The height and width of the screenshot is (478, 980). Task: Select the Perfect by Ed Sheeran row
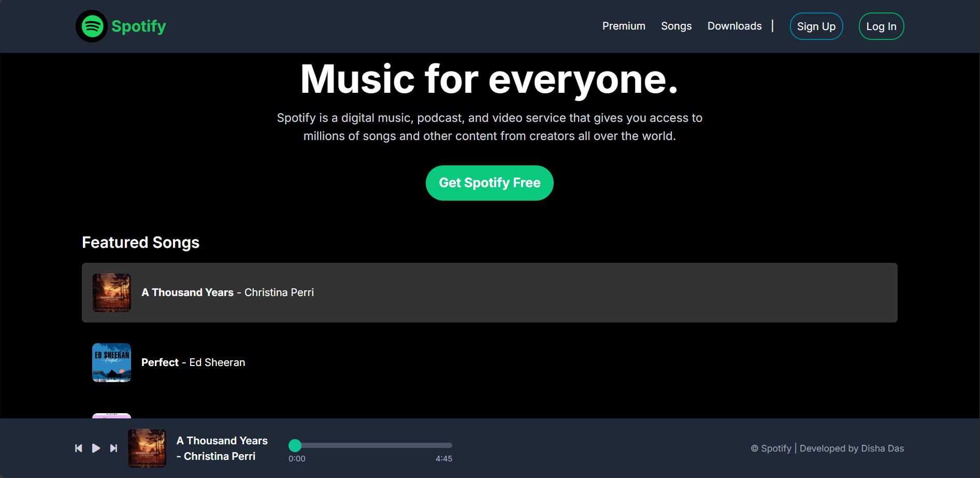click(x=489, y=362)
